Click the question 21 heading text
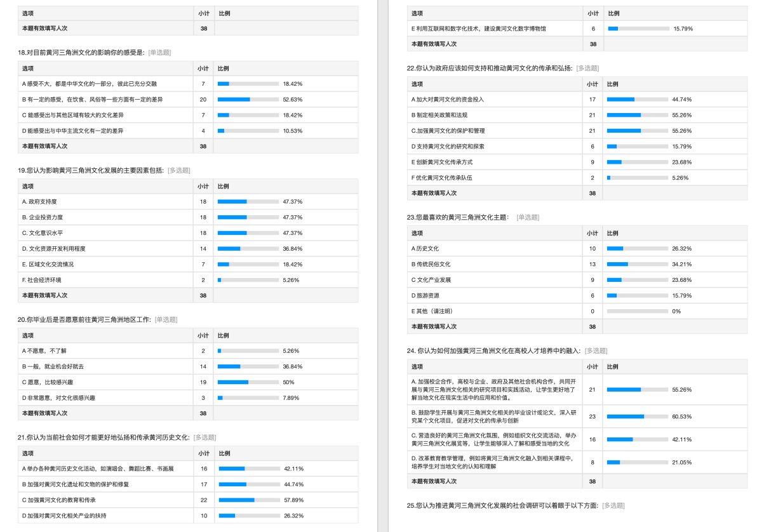Viewport: 764px width, 532px height. tap(104, 437)
